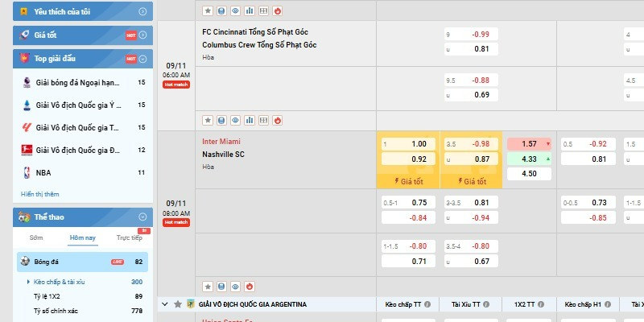Open the field layout icon above FC Cincinnati
Viewport: 644px width, 322px height.
[x=263, y=11]
